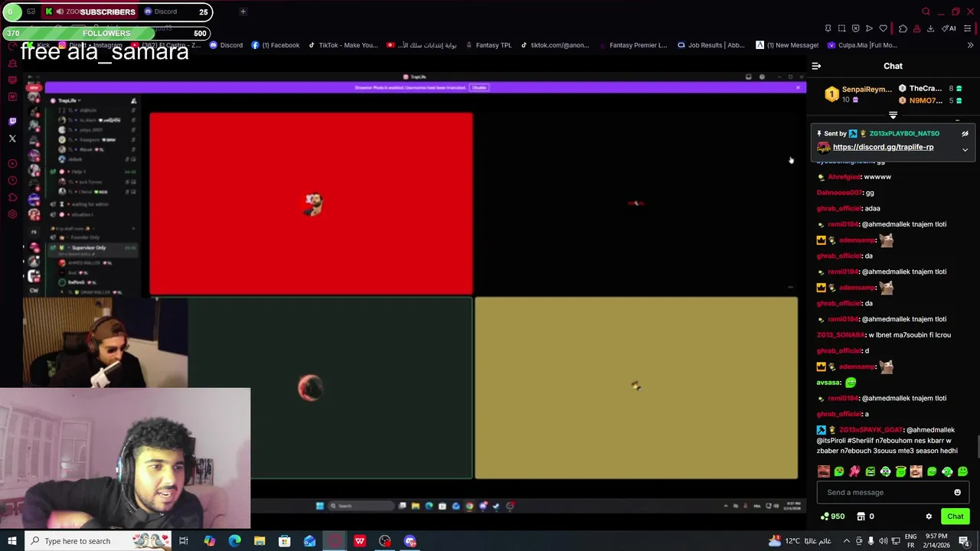Screen dimensions: 980x551
Task: Insert the first quick emote in the emote row
Action: point(823,472)
